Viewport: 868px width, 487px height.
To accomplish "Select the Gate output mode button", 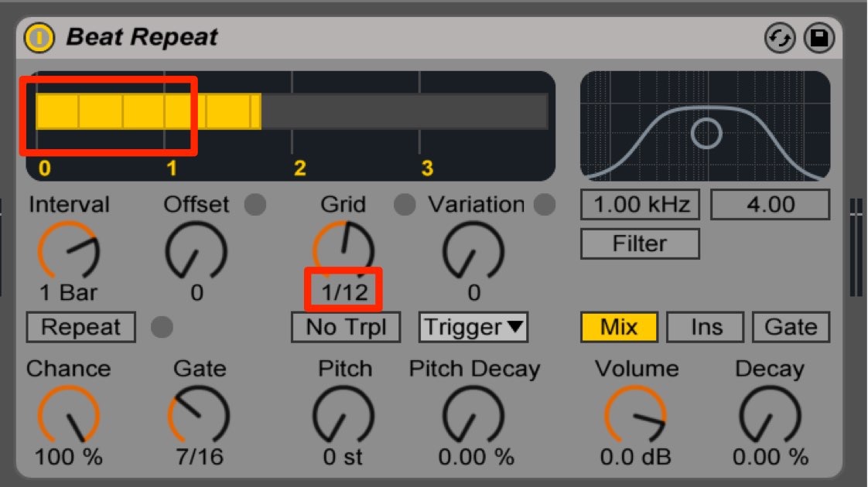I will 791,327.
